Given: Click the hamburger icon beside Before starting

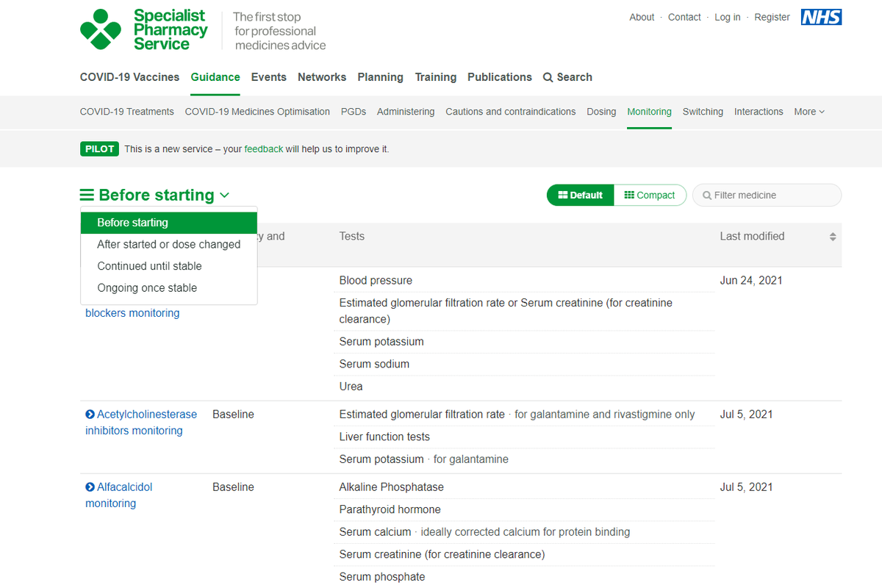Looking at the screenshot, I should tap(87, 195).
